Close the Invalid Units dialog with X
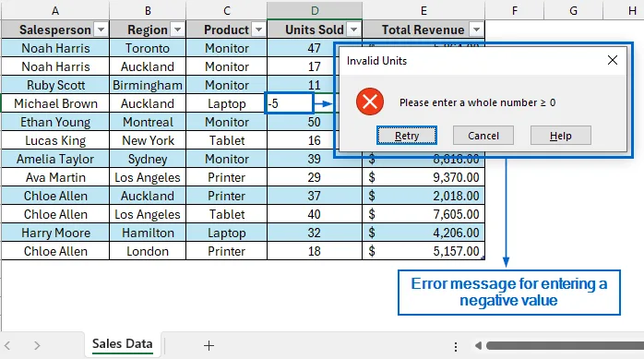 point(613,60)
